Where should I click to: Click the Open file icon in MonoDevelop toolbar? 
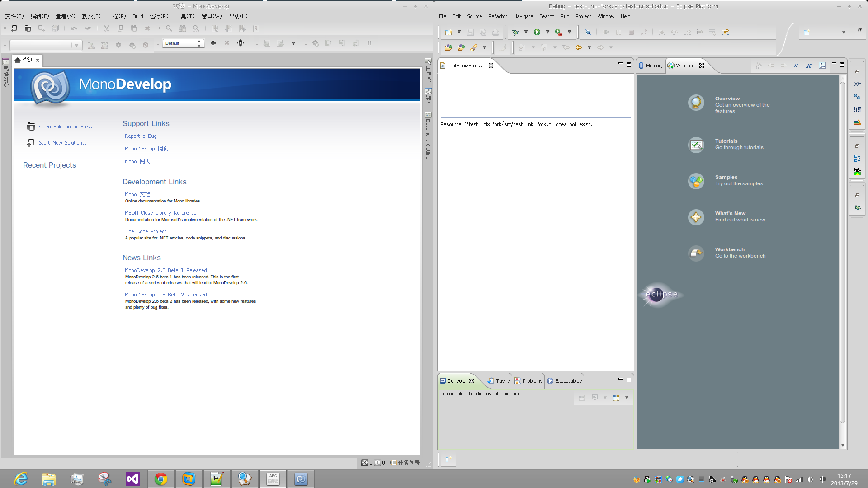pos(28,28)
